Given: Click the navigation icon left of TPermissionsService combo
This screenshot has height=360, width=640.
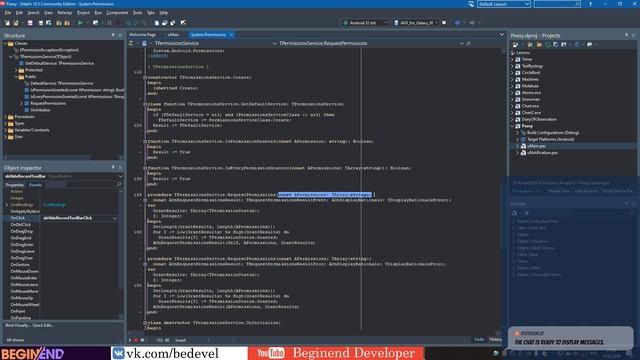Looking at the screenshot, I should coord(144,43).
